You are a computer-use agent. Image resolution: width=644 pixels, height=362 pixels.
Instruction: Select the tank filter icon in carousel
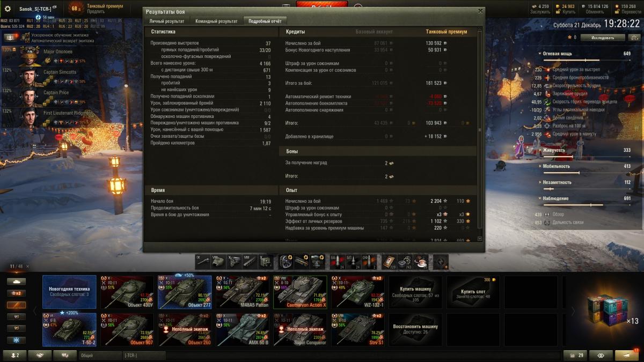16,282
